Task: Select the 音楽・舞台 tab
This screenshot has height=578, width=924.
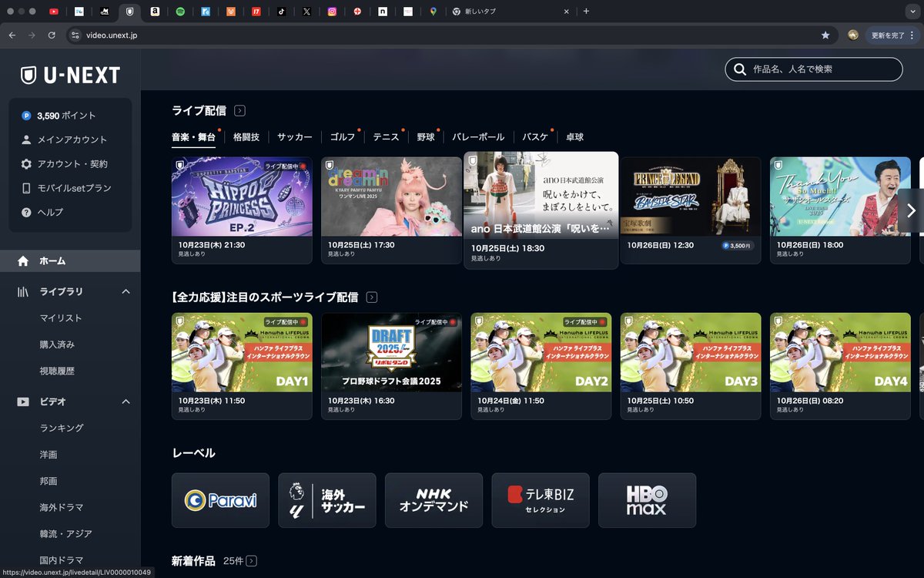Action: pyautogui.click(x=193, y=137)
